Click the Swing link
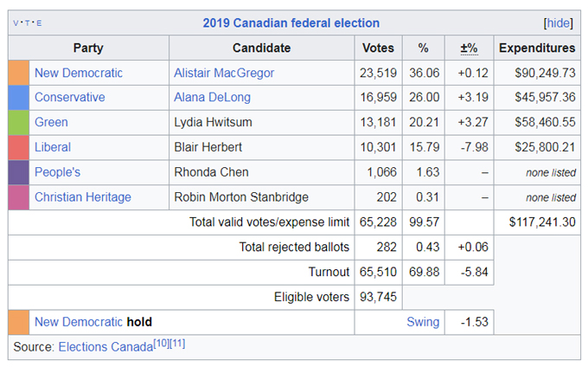This screenshot has height=367, width=588. 423,322
